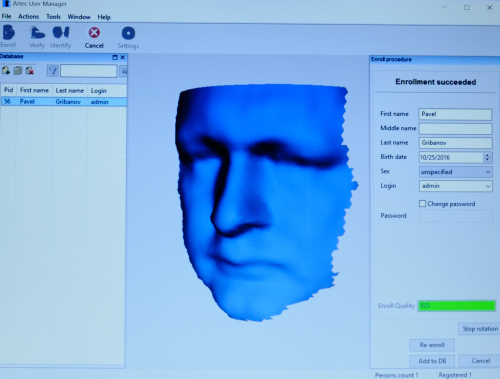Click the Login column header

107,91
